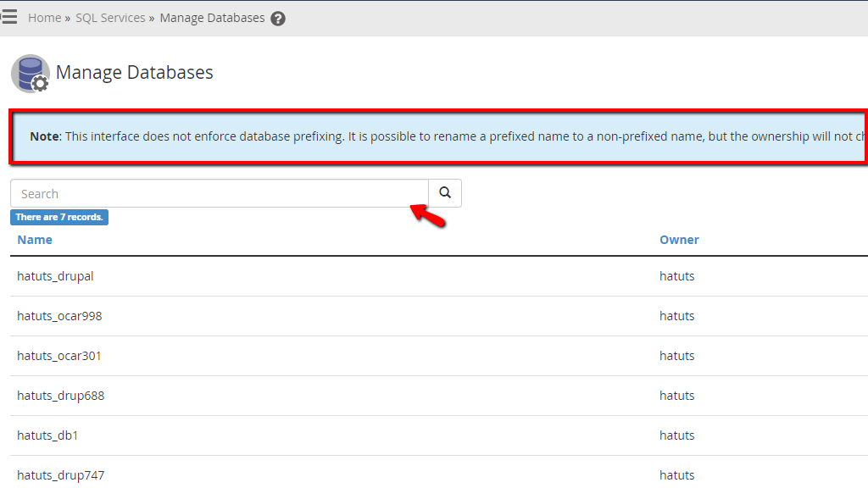Screen dimensions: 868x488
Task: Click owner hatuts in hatuts_drup747 row
Action: click(677, 475)
